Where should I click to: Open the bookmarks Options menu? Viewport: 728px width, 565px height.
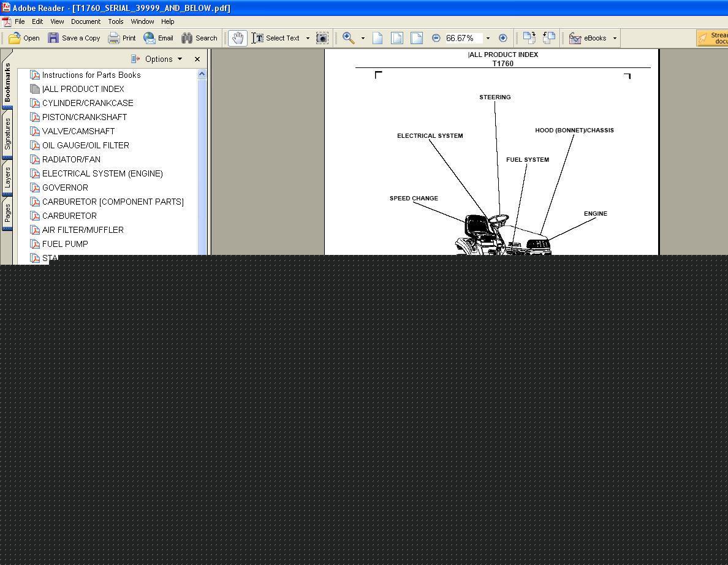pos(157,59)
